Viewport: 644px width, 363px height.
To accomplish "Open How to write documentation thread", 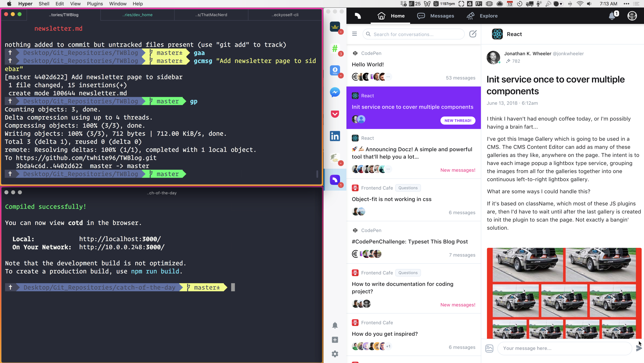I will tap(413, 289).
